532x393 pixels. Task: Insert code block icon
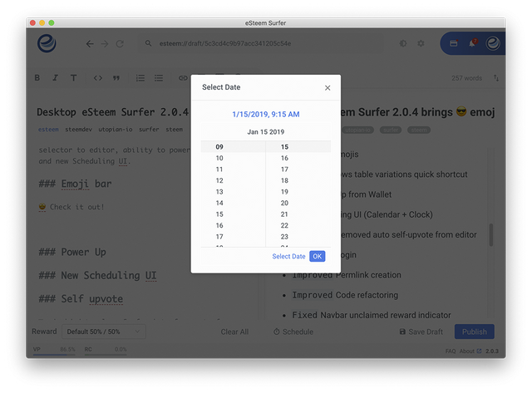point(98,78)
